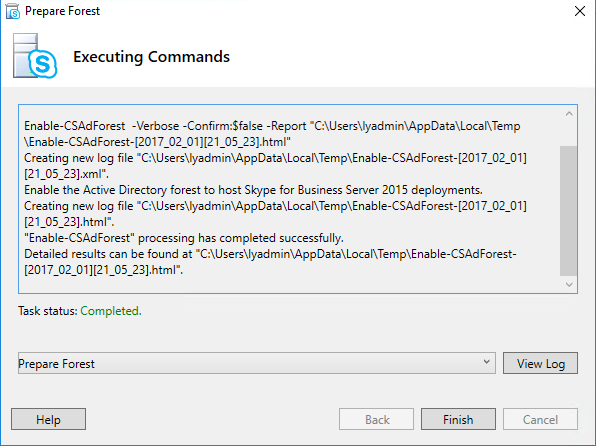Click the 'Enable the Active Directory forest' line

click(x=253, y=190)
